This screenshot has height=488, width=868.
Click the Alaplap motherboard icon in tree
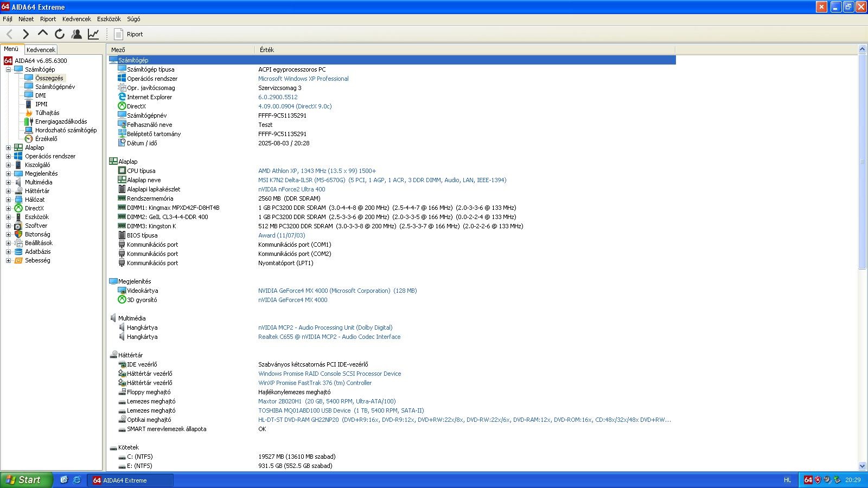pos(18,147)
